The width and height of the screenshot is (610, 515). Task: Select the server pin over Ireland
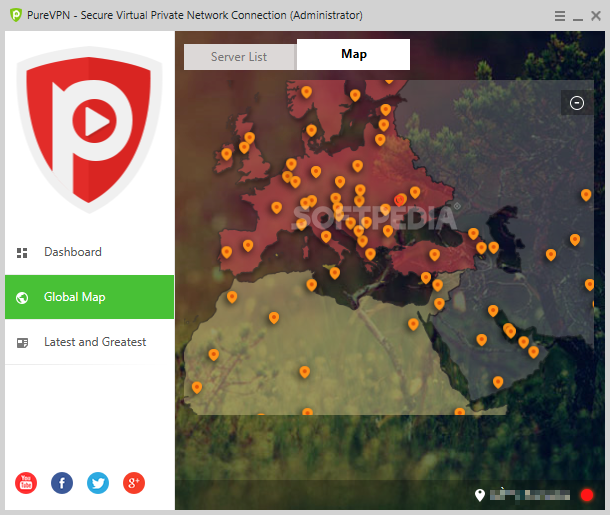click(226, 154)
